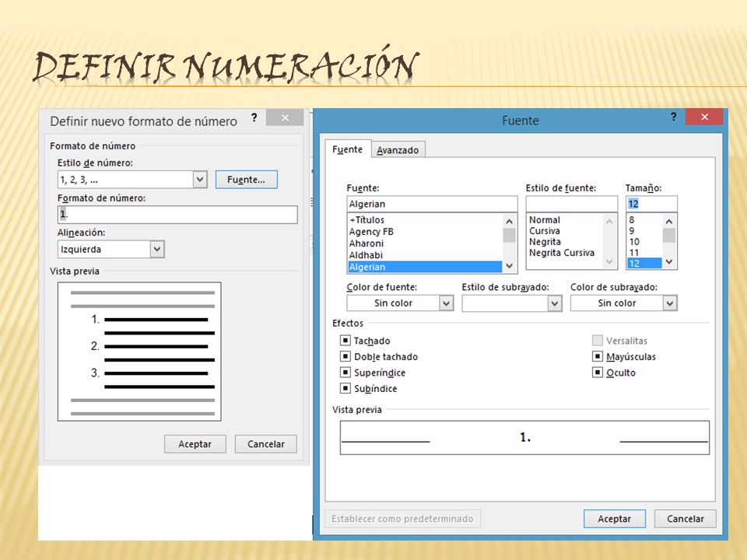Expand the Alineación dropdown showing Izquierda
Viewport: 747px width, 560px height.
point(157,249)
